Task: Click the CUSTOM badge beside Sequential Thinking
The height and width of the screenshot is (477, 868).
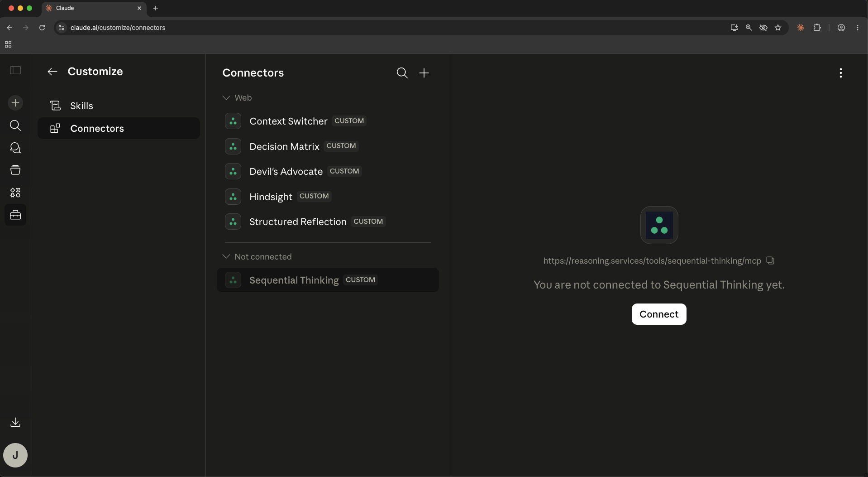Action: pyautogui.click(x=360, y=280)
